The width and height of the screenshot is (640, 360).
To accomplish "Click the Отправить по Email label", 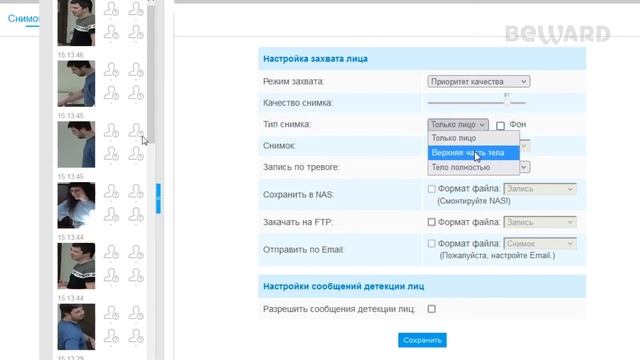I will [x=304, y=249].
